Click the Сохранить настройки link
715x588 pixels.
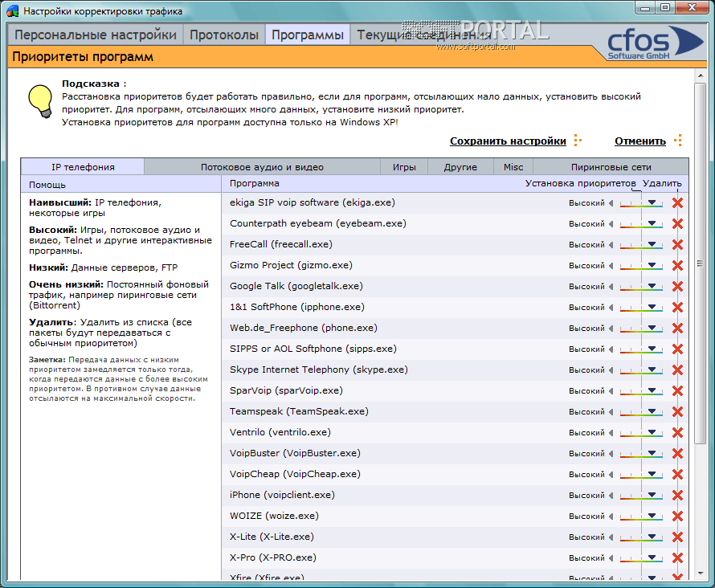(508, 141)
